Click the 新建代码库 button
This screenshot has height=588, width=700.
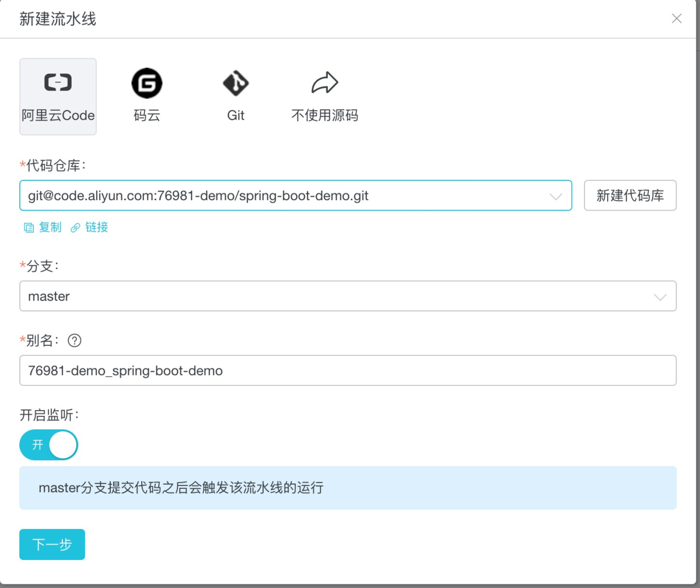(x=631, y=195)
